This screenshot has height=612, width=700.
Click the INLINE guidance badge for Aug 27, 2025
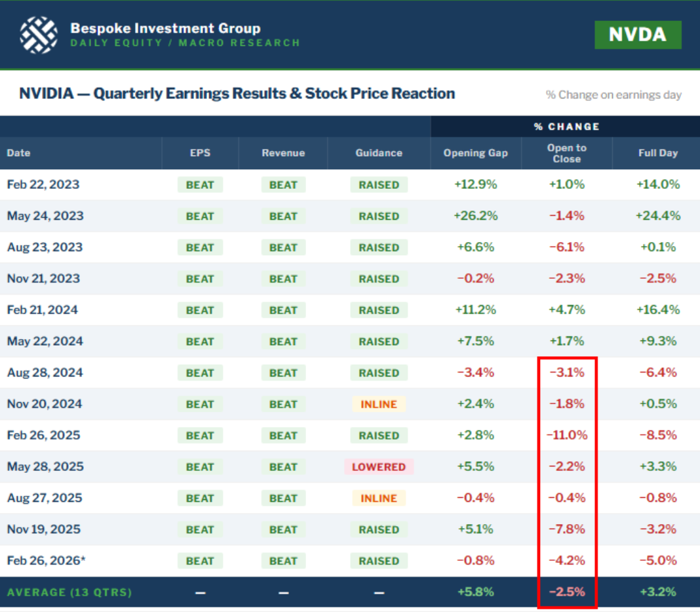(379, 499)
